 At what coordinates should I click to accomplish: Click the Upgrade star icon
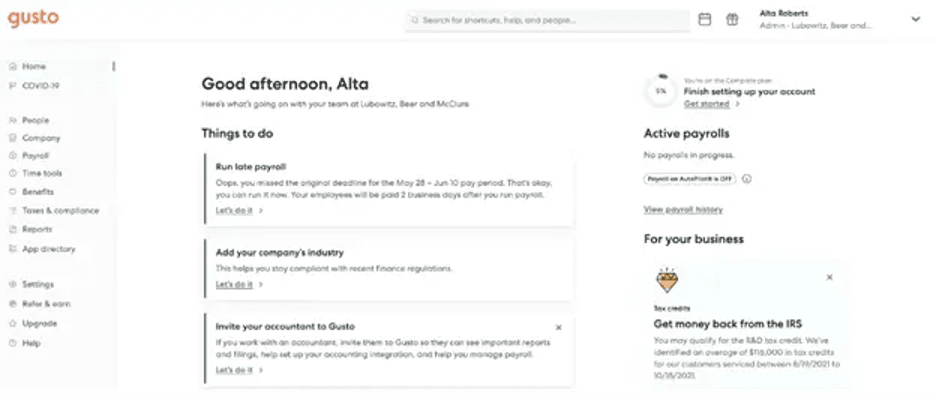(13, 324)
